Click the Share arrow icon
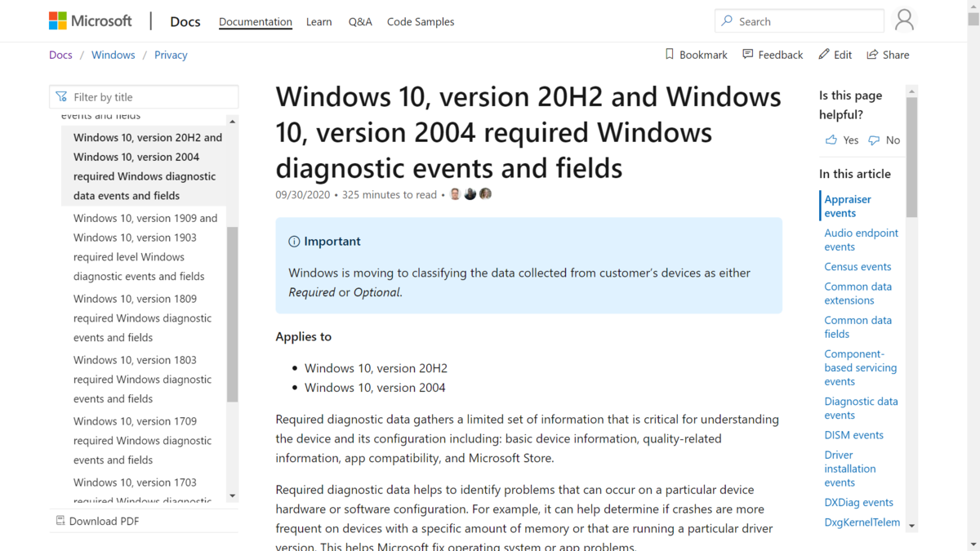 click(x=872, y=55)
